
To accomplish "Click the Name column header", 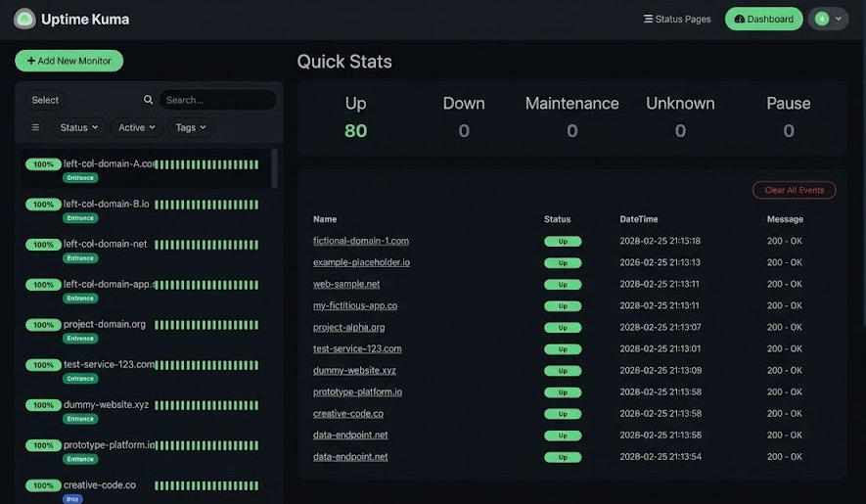I will 325,219.
